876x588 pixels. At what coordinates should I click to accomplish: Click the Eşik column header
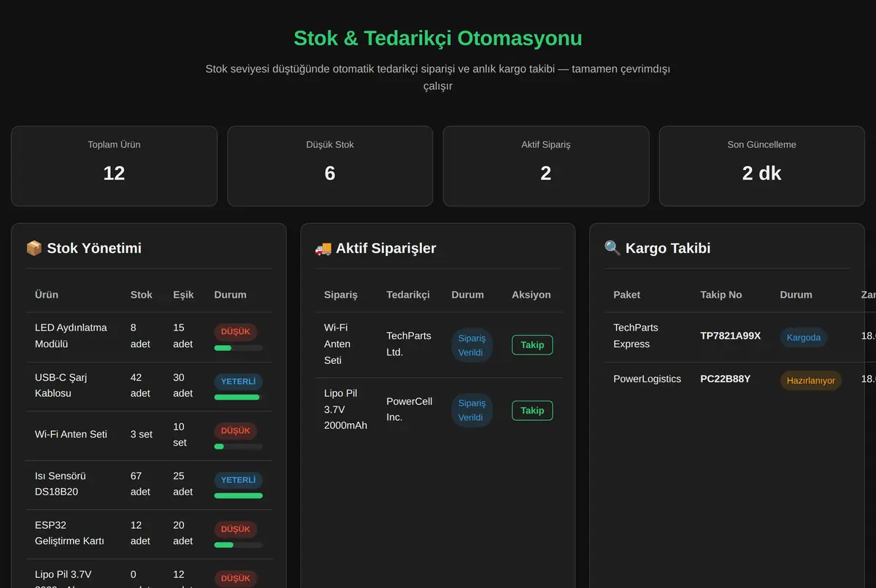click(183, 295)
